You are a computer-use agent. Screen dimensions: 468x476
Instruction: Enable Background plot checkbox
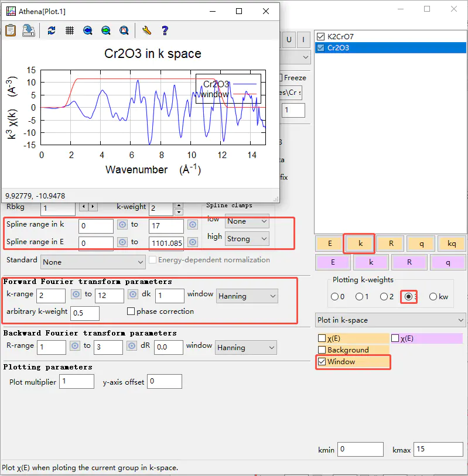click(x=322, y=350)
